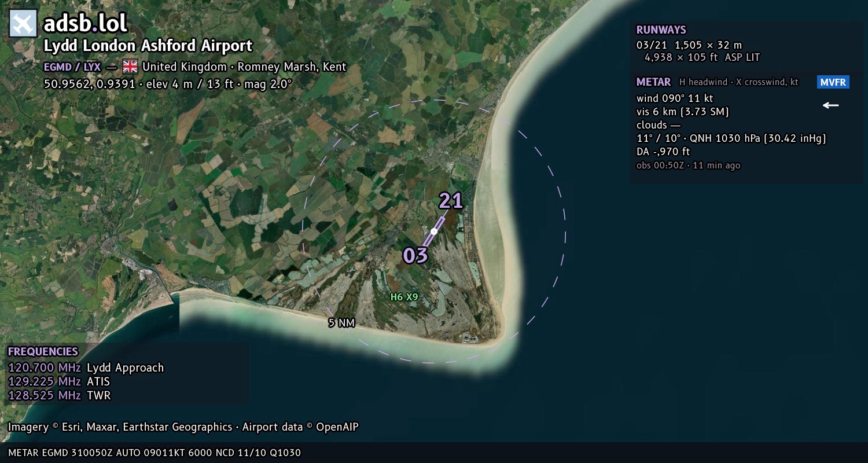Click the H headwind X crosswind legend
The width and height of the screenshot is (868, 463).
coord(739,82)
